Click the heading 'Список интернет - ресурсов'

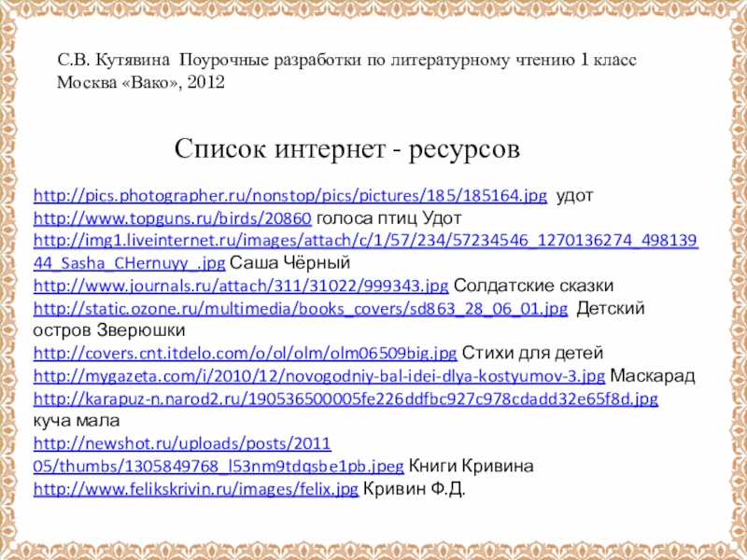coord(346,148)
